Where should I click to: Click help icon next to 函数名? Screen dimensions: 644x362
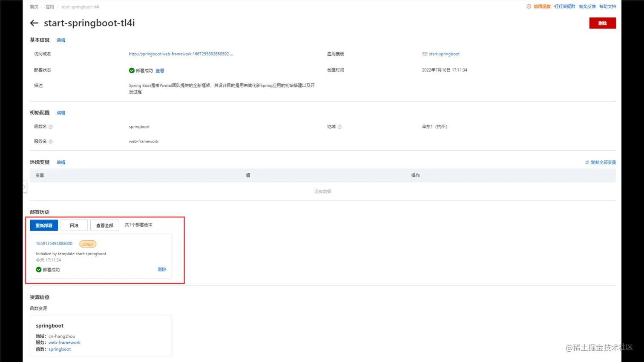pyautogui.click(x=51, y=127)
